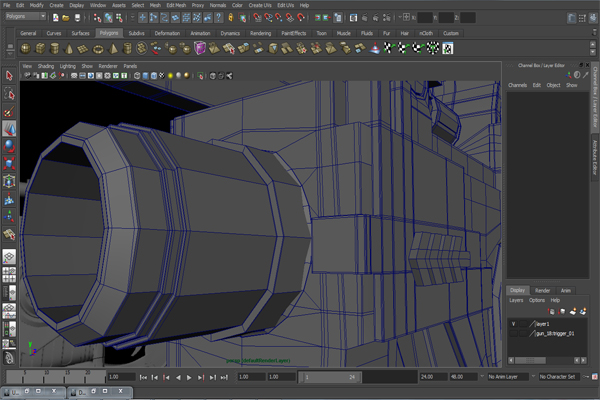
Task: Click Object in the Channel Box menu
Action: point(553,85)
